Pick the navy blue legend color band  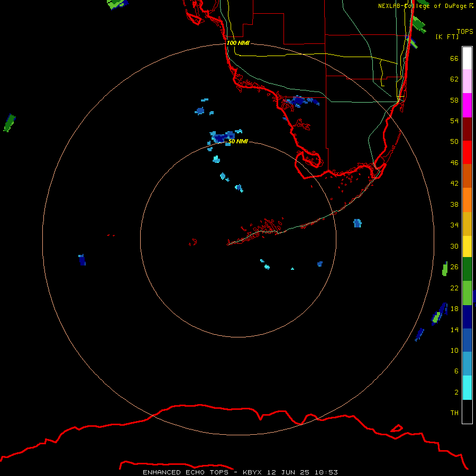(467, 317)
